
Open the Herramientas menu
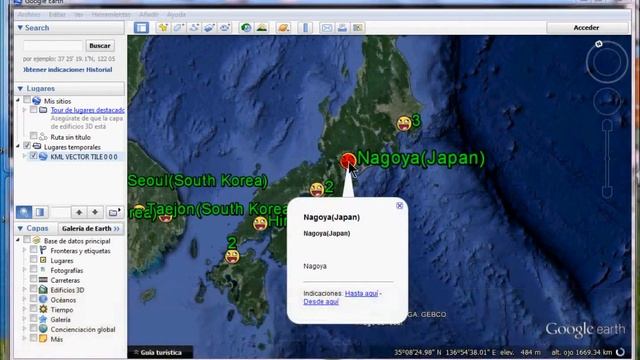111,15
